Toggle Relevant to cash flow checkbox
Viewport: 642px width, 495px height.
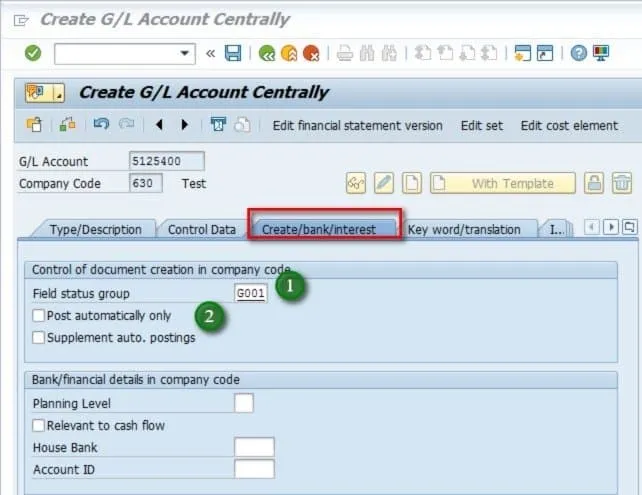(x=39, y=426)
